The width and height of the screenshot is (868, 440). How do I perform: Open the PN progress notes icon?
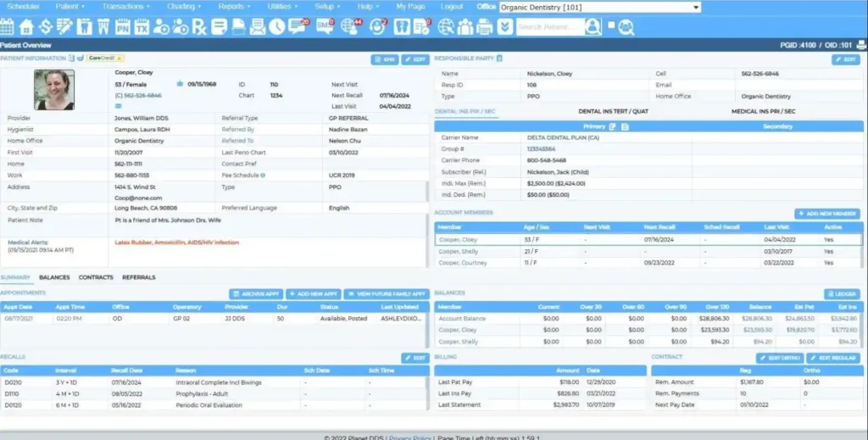point(122,26)
